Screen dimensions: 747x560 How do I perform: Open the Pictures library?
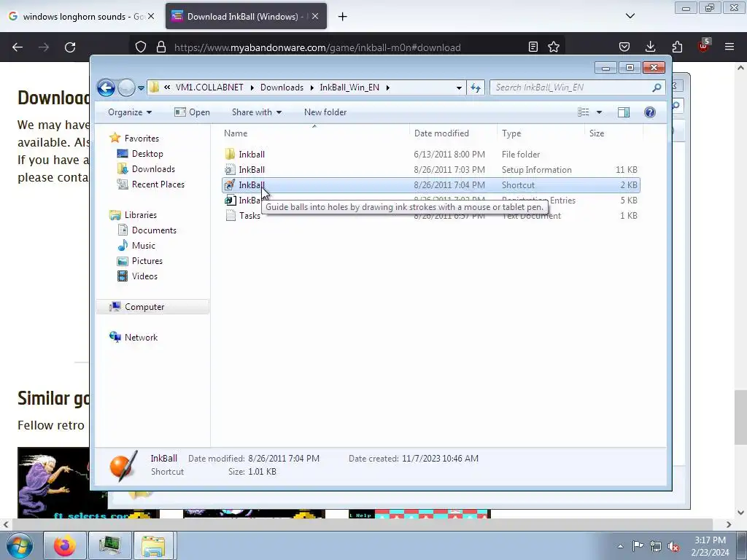point(147,261)
